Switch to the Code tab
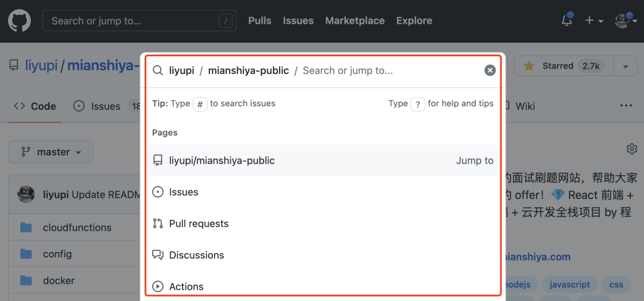Viewport: 644px width, 301px height. (x=35, y=106)
